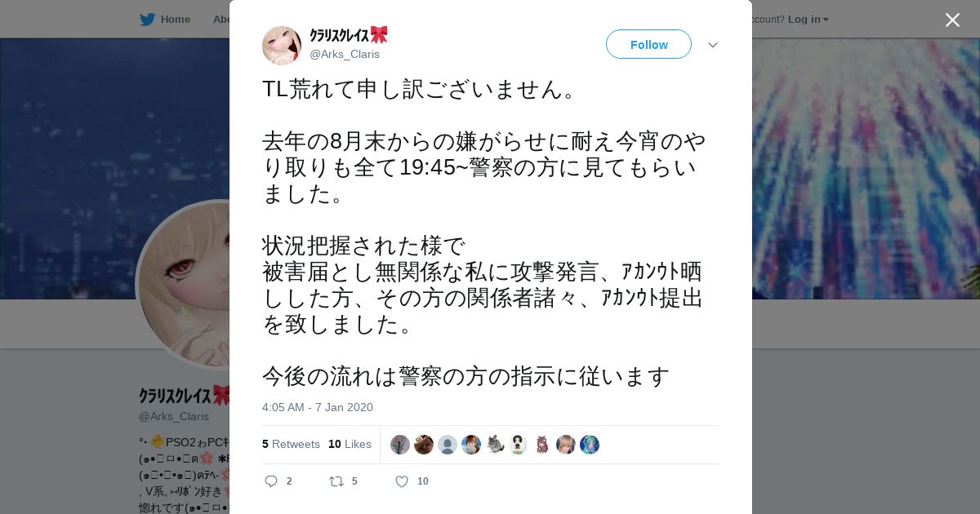
Task: Close the tweet overlay with X
Action: [952, 20]
